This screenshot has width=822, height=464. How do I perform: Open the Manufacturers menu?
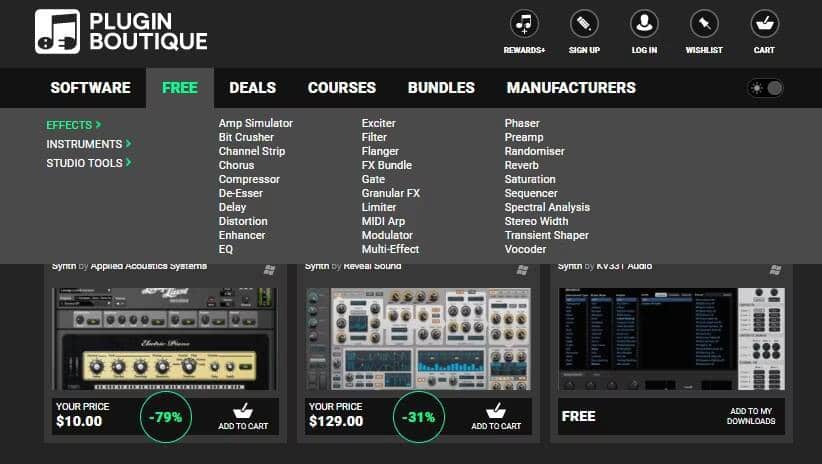tap(571, 88)
